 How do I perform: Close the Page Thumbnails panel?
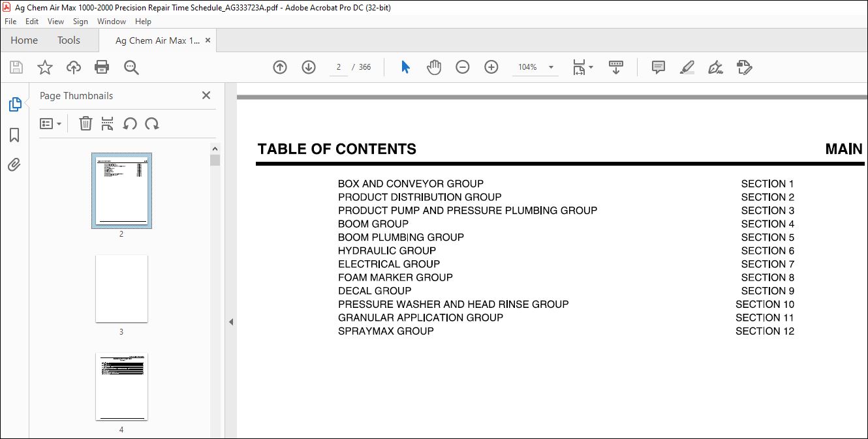(x=206, y=95)
